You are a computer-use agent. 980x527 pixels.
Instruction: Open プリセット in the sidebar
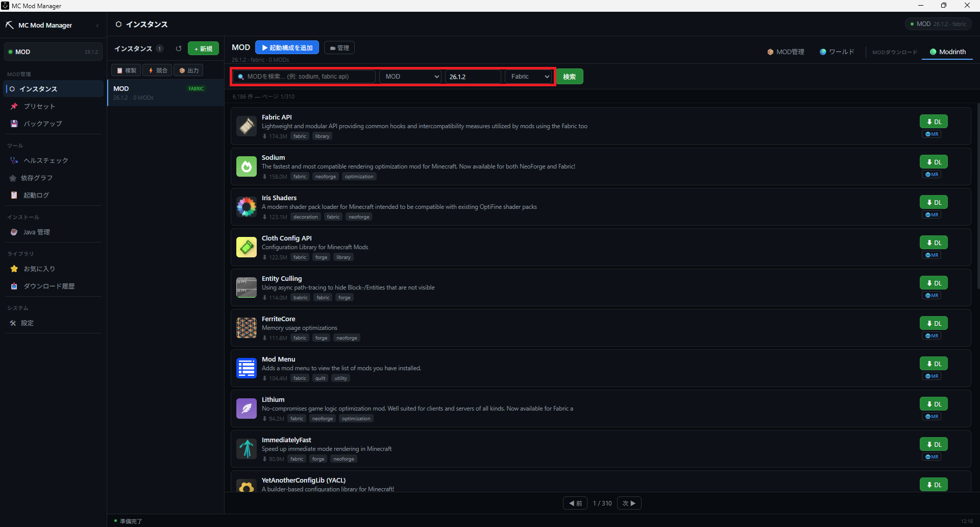click(54, 106)
